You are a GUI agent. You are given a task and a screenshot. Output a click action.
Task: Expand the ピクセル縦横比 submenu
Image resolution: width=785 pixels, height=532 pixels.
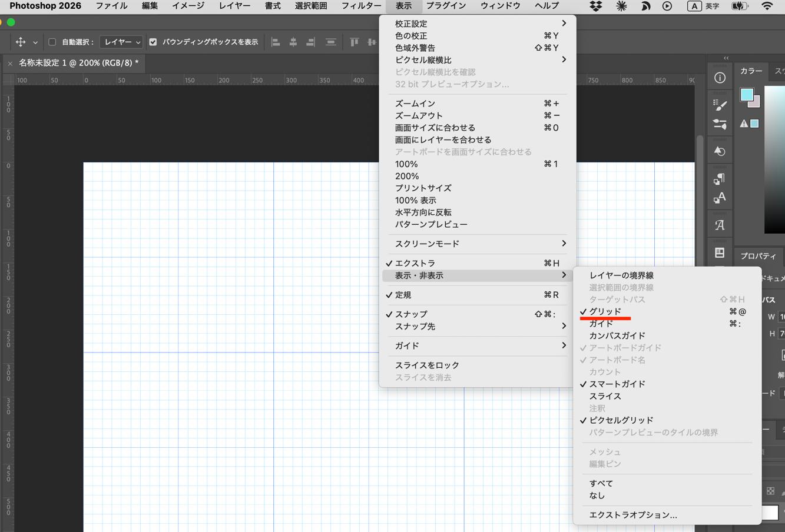(477, 60)
